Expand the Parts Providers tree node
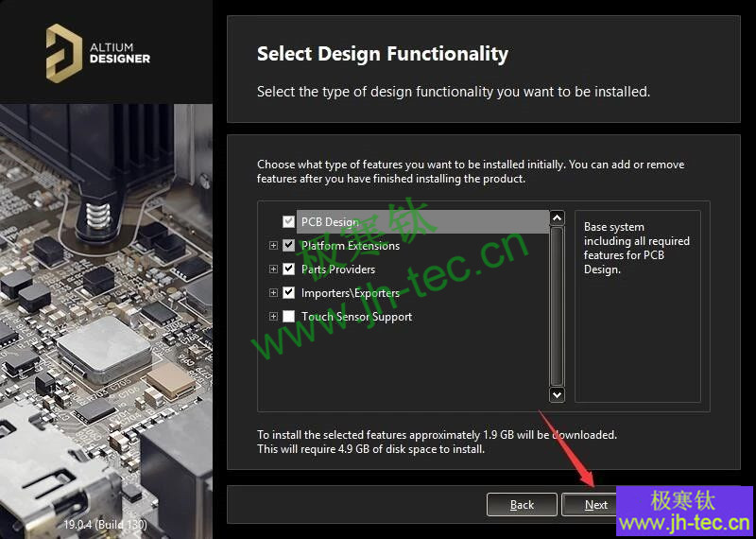 click(x=273, y=269)
